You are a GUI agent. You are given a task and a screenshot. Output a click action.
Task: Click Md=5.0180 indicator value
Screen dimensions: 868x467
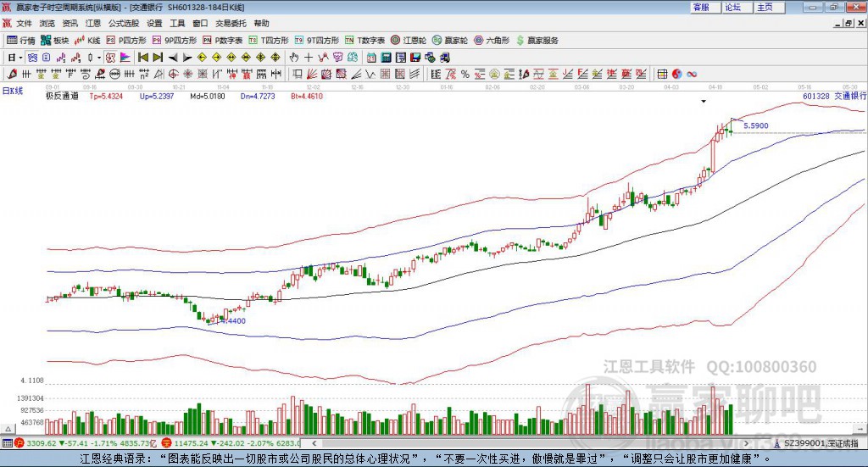coord(208,97)
